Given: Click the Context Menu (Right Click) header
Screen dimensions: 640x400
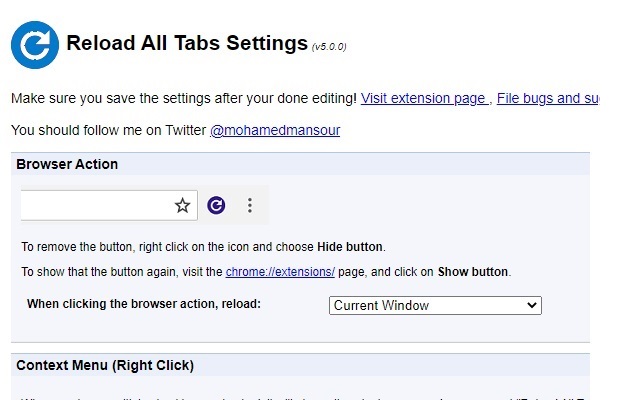Looking at the screenshot, I should (105, 365).
